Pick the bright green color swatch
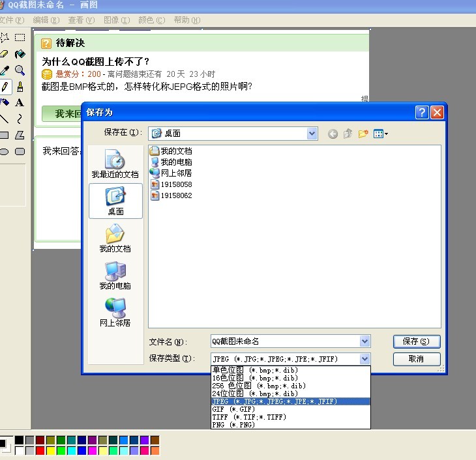476x460 pixels. pos(61,450)
